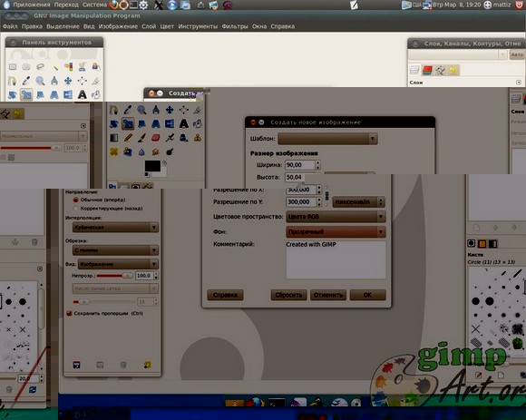Select Zoom tool in the light Панель инструментов

pos(40,81)
